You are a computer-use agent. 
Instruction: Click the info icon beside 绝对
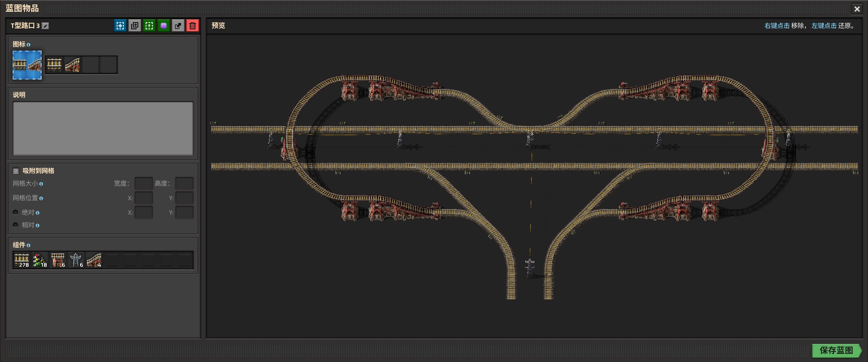click(x=38, y=213)
